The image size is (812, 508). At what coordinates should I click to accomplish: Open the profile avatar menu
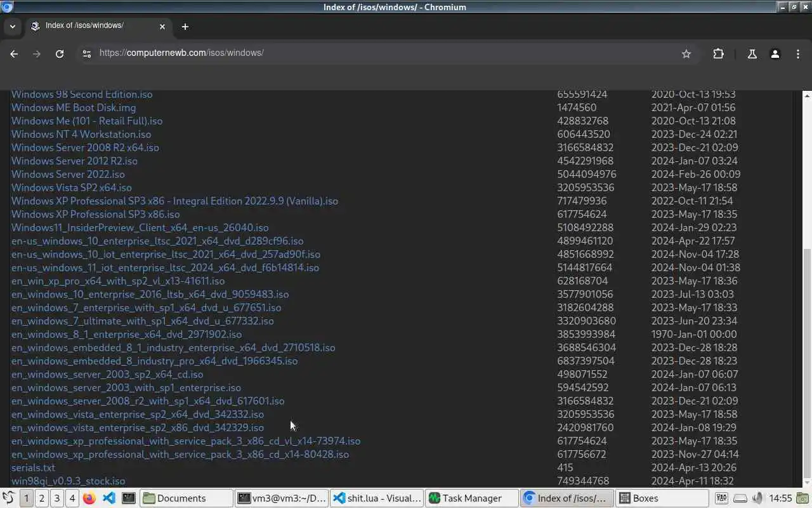775,54
